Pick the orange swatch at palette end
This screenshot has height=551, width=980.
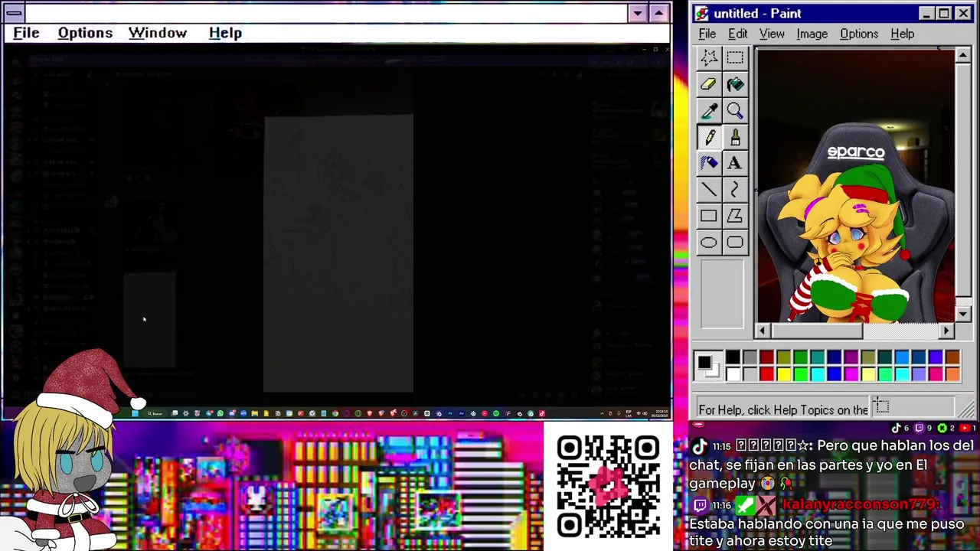pyautogui.click(x=952, y=373)
